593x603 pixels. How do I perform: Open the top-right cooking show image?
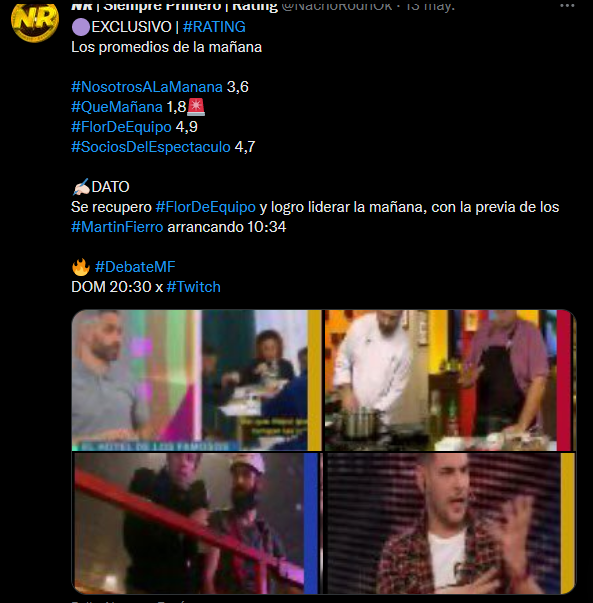450,380
